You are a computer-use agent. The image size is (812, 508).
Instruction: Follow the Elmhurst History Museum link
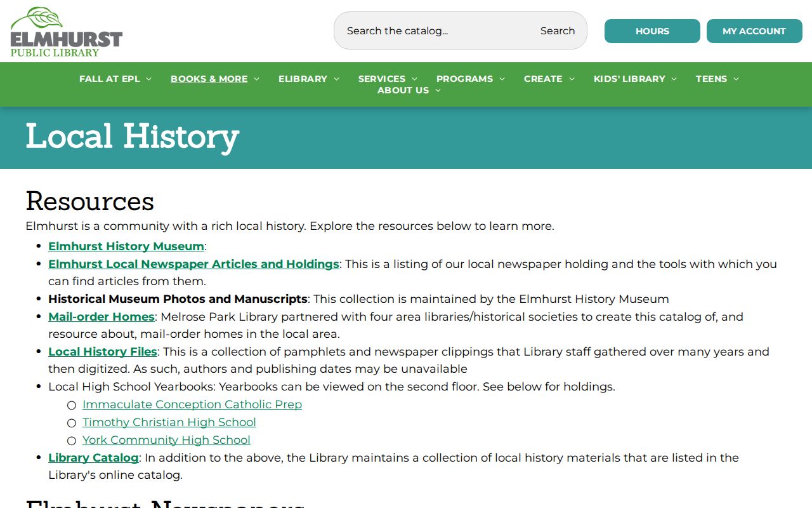[x=126, y=246]
